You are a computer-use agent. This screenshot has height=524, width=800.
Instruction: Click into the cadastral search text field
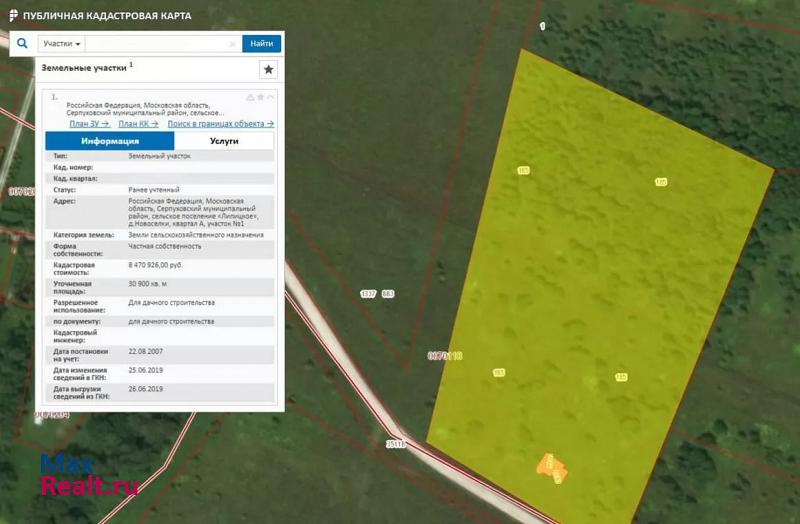[158, 44]
